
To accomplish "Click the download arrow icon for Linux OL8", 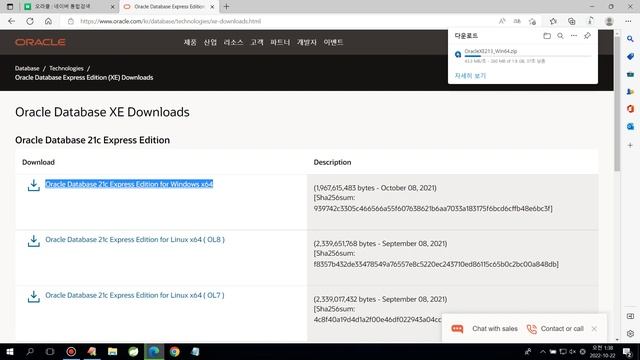I will click(33, 240).
